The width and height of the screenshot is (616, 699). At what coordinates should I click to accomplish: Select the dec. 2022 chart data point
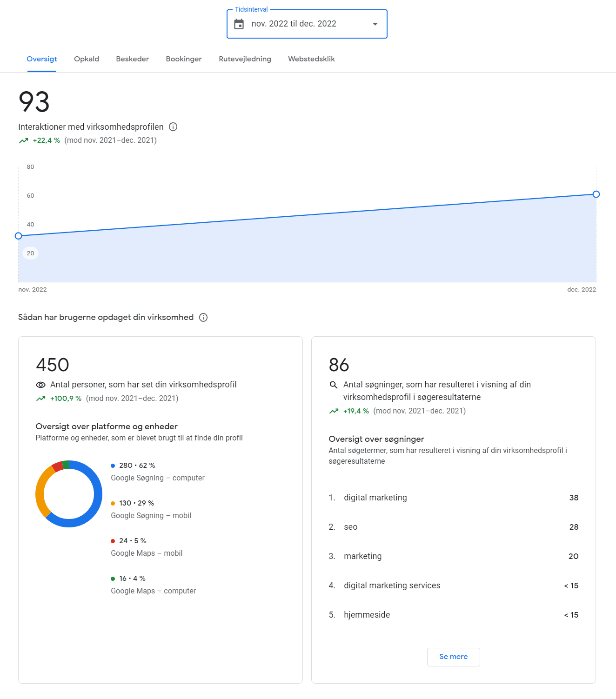[596, 194]
